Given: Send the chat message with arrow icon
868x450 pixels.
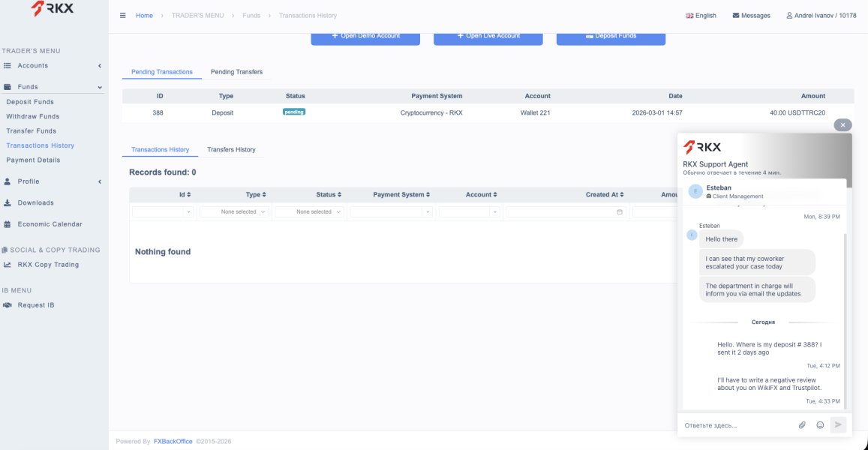Looking at the screenshot, I should [x=838, y=425].
